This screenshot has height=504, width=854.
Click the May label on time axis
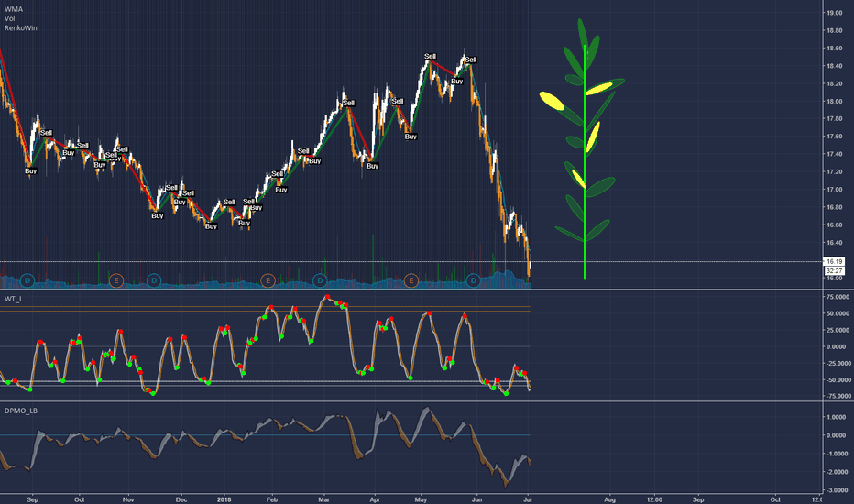click(421, 499)
